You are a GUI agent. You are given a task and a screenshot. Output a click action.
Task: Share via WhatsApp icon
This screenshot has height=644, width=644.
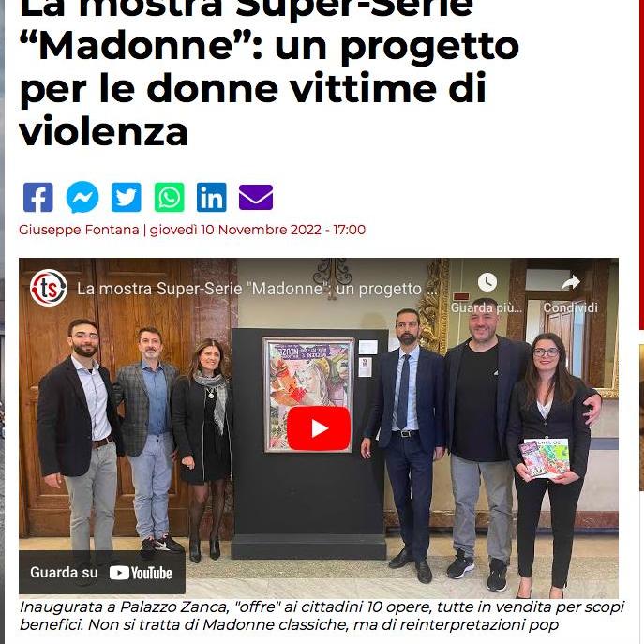170,198
